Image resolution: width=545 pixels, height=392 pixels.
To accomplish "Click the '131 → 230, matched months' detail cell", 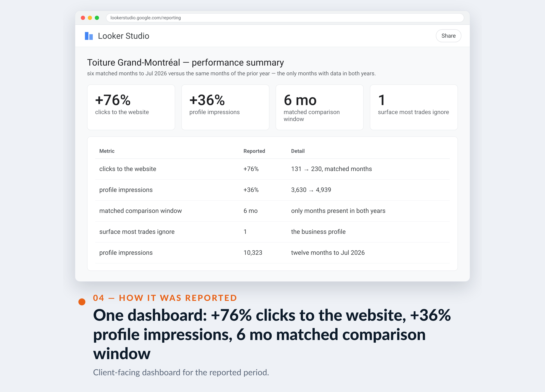I will tap(331, 169).
